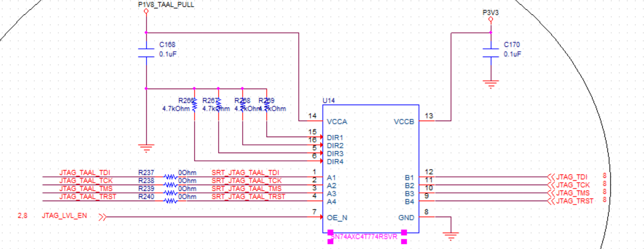Click the JTAG_TDI off-page connector symbol
Screen dimensions: 644x249
551,177
